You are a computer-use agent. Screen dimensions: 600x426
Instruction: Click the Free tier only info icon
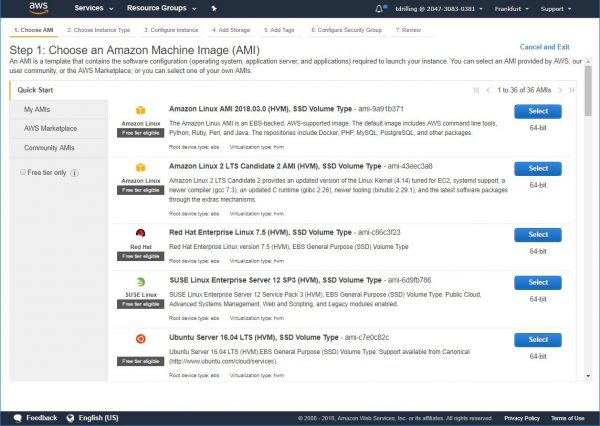click(75, 173)
